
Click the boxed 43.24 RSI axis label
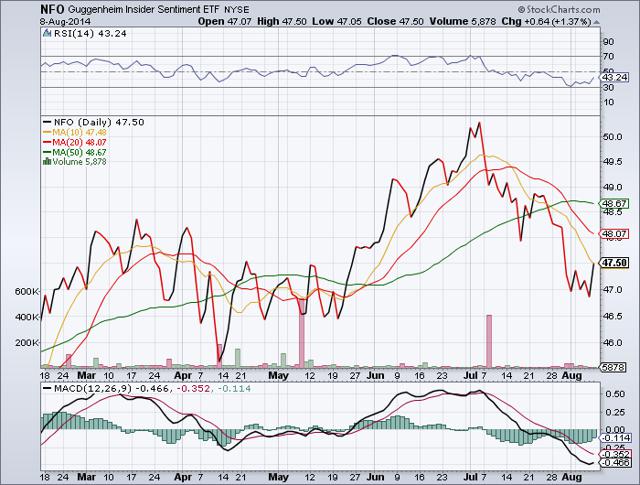click(615, 78)
